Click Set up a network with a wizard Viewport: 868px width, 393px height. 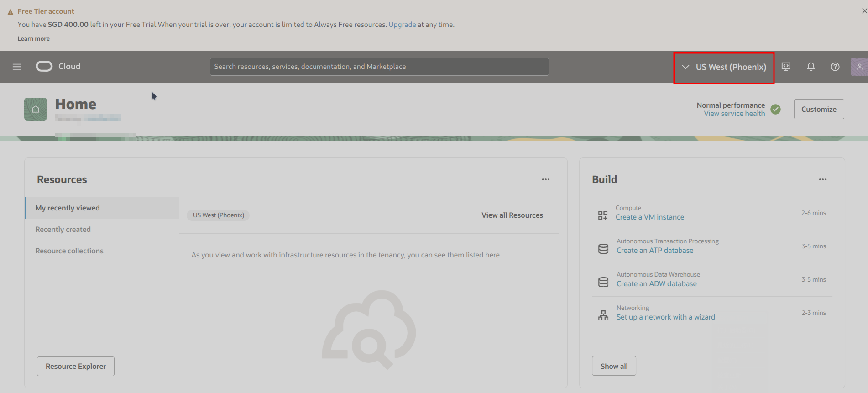[666, 317]
